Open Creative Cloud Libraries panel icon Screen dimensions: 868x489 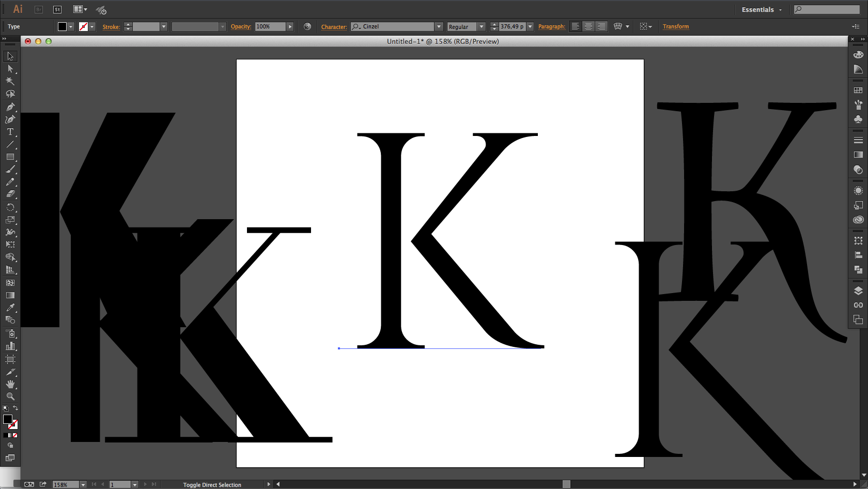(858, 220)
